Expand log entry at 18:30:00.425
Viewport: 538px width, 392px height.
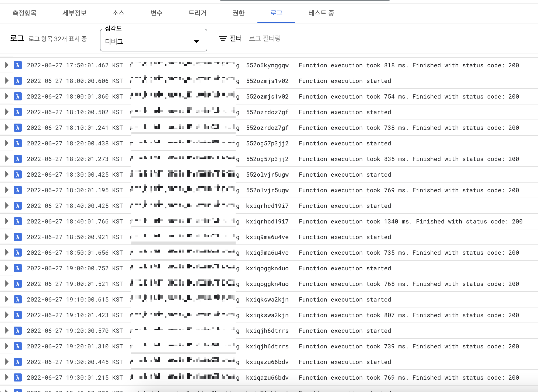click(7, 174)
